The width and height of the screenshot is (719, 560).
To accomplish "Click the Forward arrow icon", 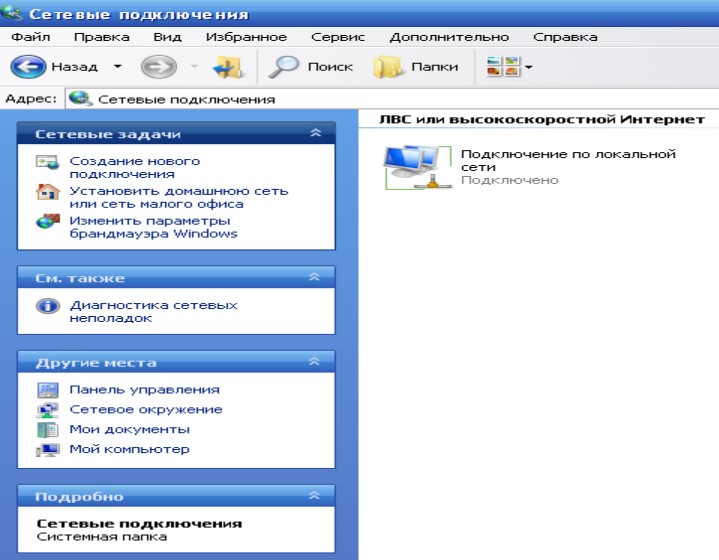I will point(159,67).
